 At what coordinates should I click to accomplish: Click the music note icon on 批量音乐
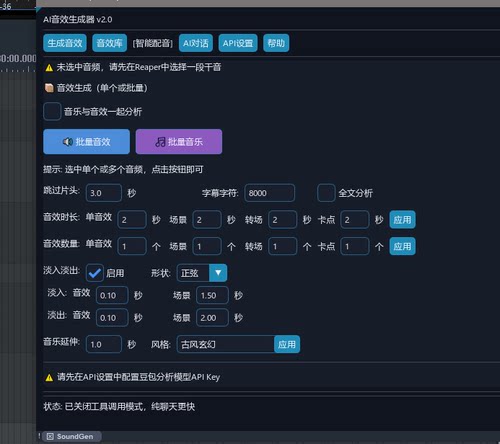tap(160, 142)
